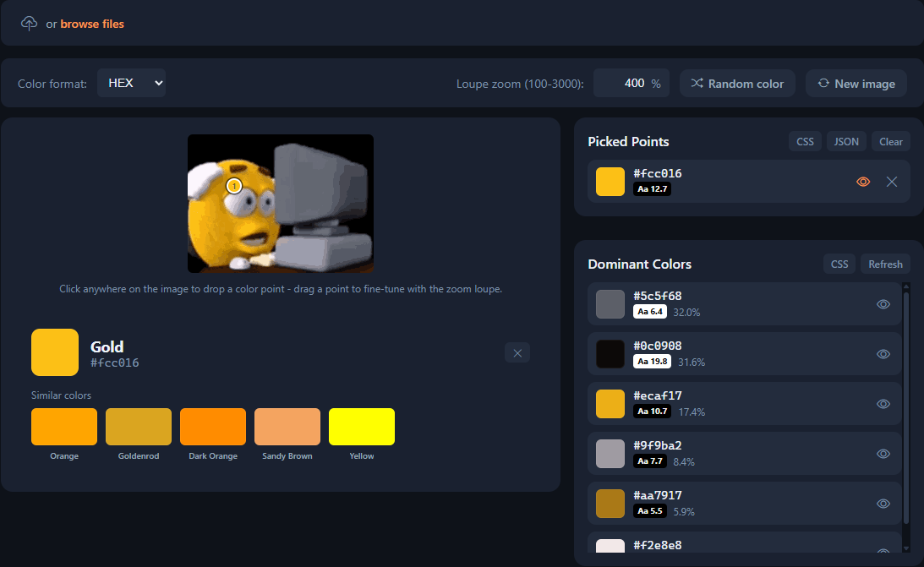
Task: Click color point marker 1 on image
Action: click(234, 186)
